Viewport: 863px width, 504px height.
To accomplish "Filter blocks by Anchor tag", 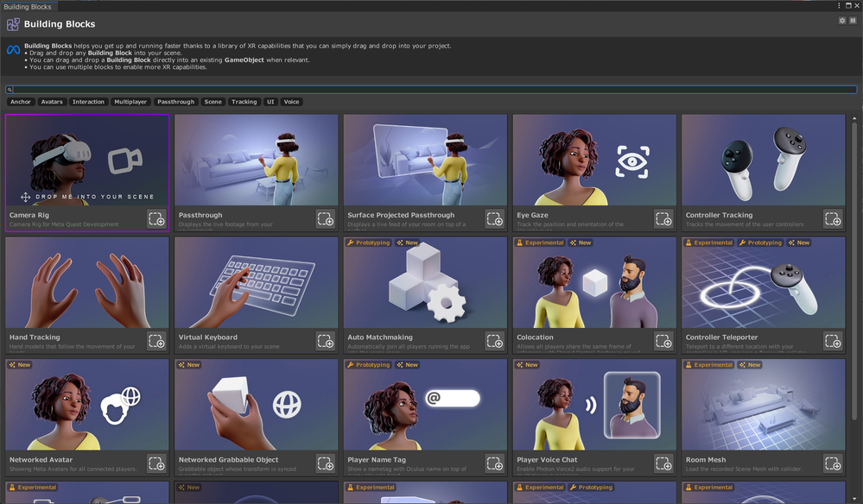I will [x=21, y=102].
